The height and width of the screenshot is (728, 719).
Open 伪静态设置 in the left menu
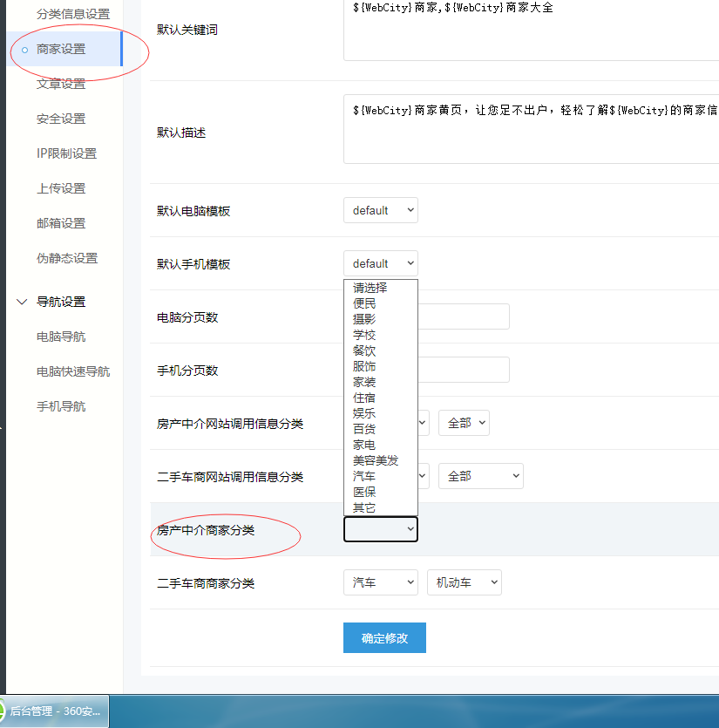coord(66,258)
